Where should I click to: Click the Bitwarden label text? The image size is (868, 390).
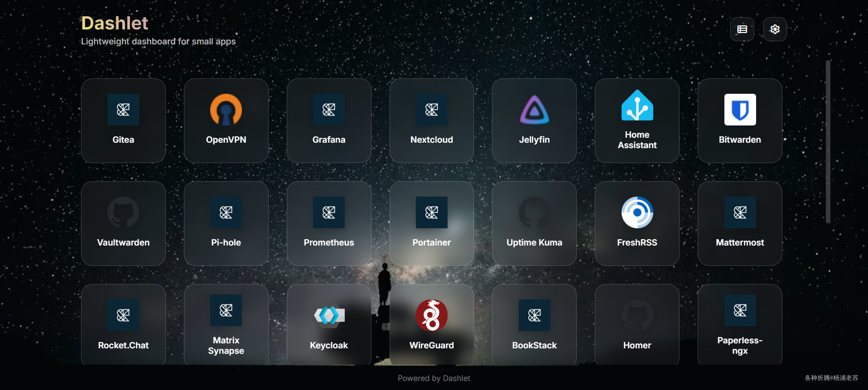740,140
